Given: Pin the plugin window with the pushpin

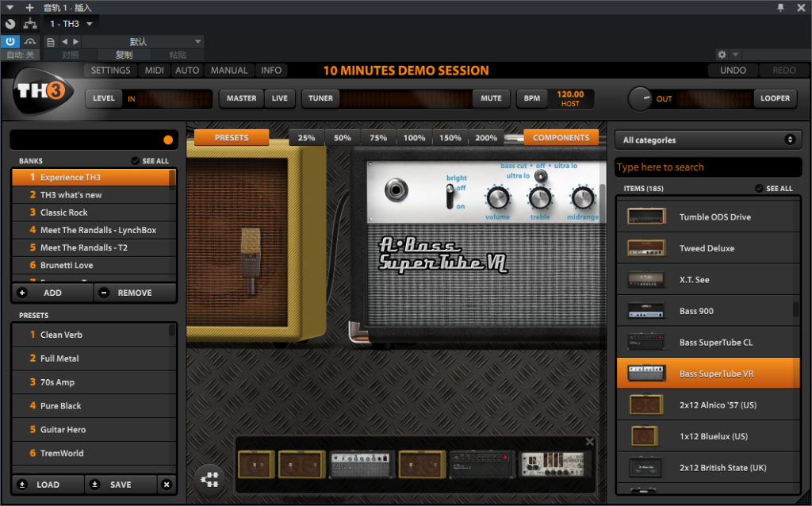Looking at the screenshot, I should tap(780, 7).
